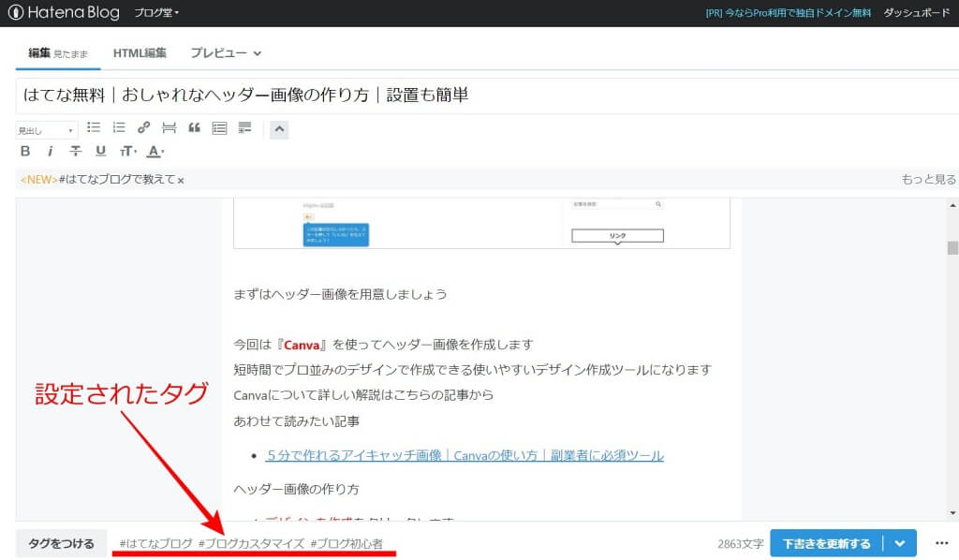Insert a table of contents
The width and height of the screenshot is (959, 560).
(x=219, y=127)
